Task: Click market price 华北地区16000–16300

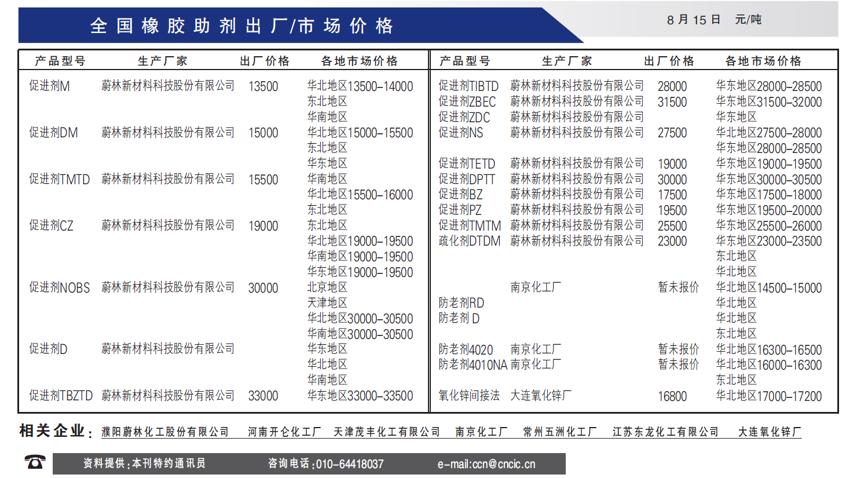Action: click(x=769, y=365)
